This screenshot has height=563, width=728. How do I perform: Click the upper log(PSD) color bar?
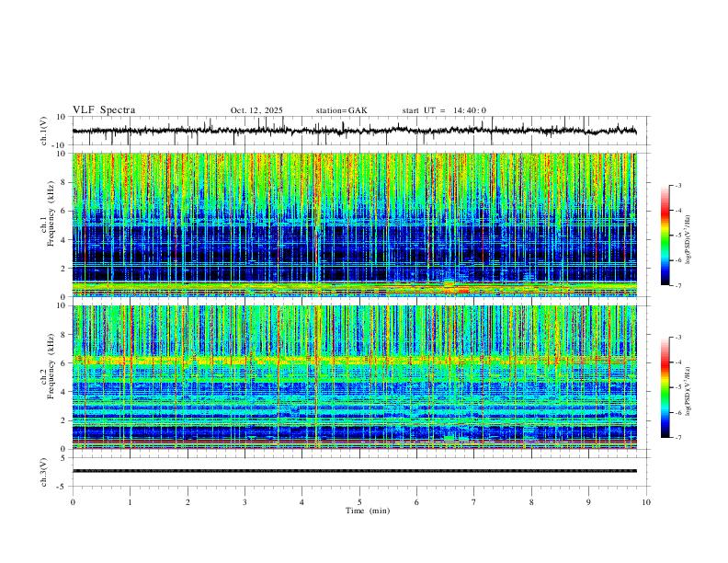coord(665,236)
